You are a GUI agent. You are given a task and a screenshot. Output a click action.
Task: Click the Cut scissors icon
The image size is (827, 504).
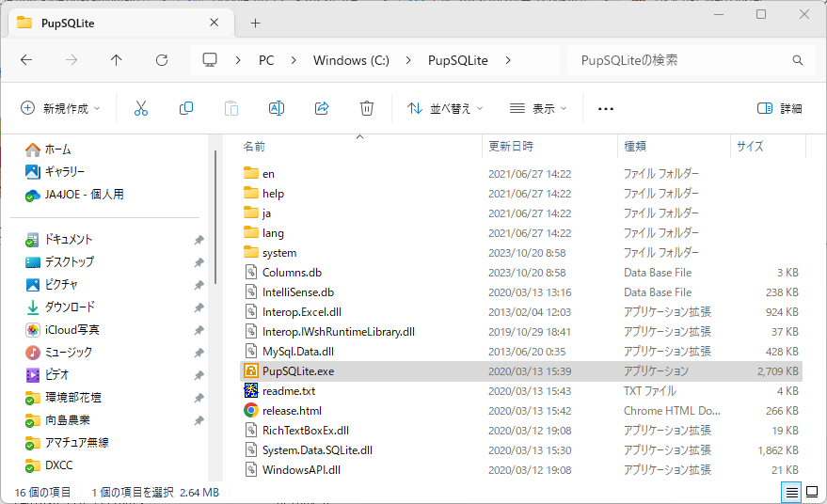click(141, 108)
